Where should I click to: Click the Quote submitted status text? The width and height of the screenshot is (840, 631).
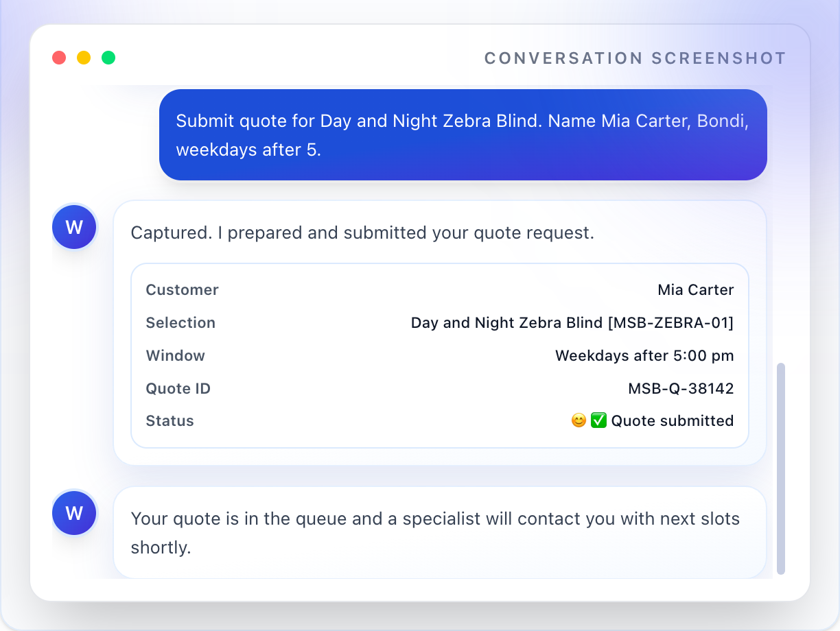pyautogui.click(x=674, y=420)
